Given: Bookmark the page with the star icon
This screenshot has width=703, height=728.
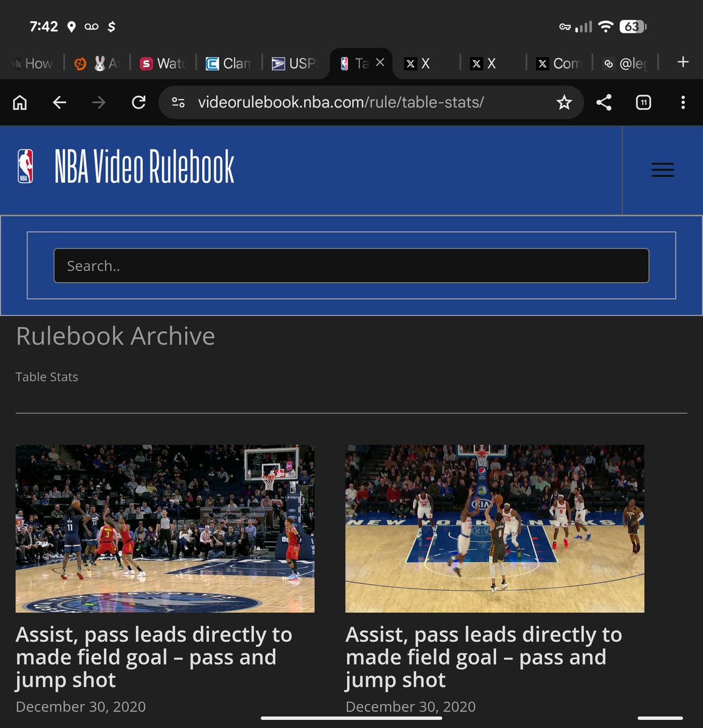Looking at the screenshot, I should 564,103.
